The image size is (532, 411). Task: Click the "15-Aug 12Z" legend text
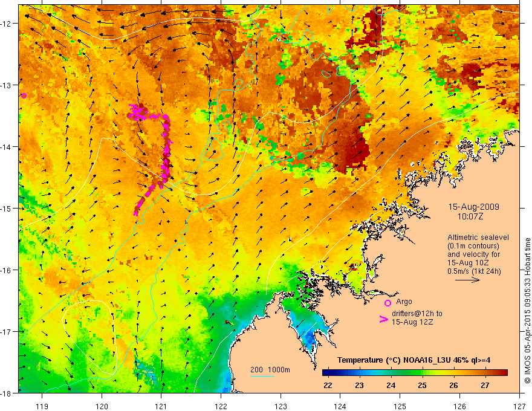[412, 322]
